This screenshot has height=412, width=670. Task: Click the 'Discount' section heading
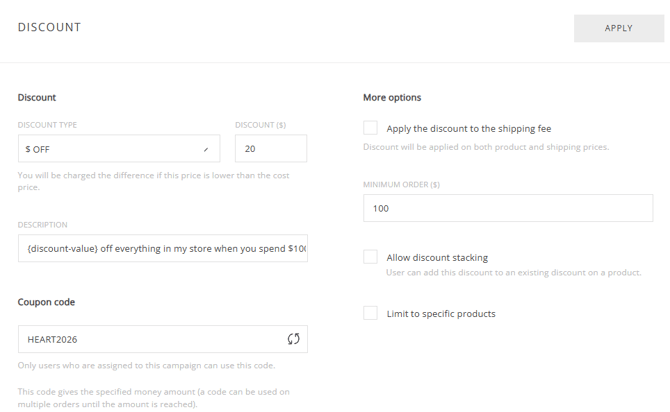(x=37, y=97)
